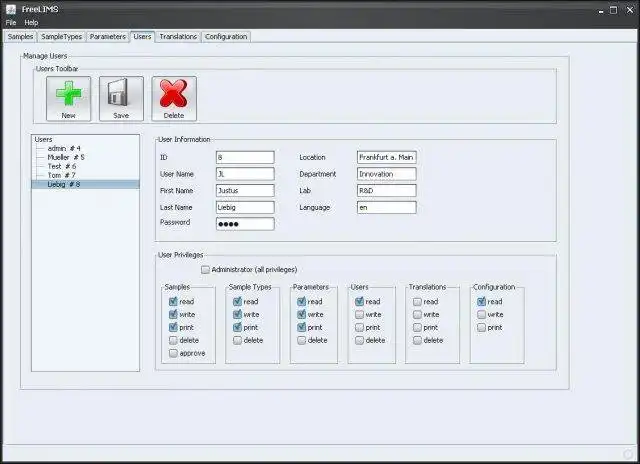
Task: Click the First Name field containing Justus
Action: coord(245,191)
